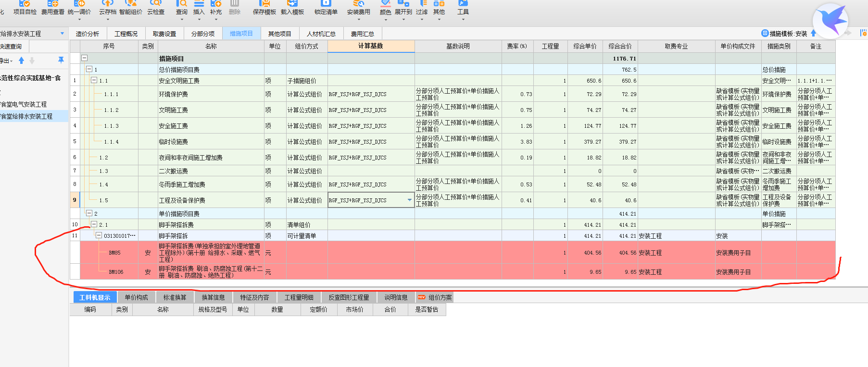
Task: Open the 标准换算 bottom tab
Action: click(x=175, y=297)
